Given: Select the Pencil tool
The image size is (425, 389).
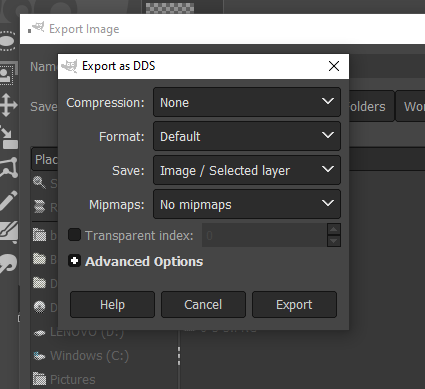Looking at the screenshot, I should pyautogui.click(x=8, y=200).
